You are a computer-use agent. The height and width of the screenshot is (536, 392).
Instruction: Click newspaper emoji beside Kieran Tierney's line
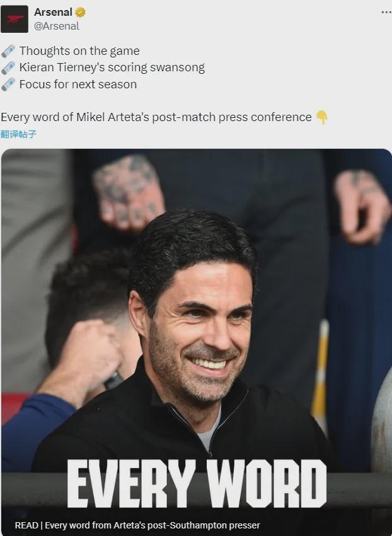click(x=8, y=67)
